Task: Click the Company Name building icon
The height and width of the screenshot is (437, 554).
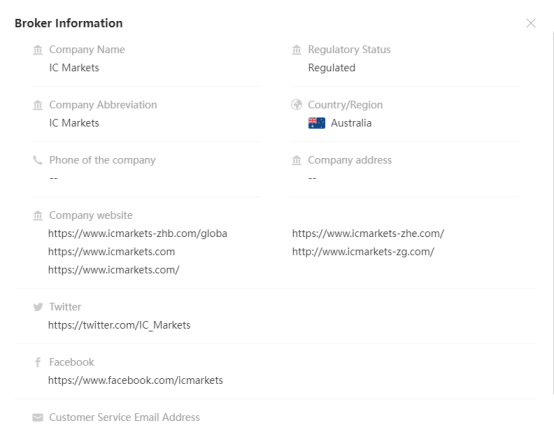Action: 38,50
